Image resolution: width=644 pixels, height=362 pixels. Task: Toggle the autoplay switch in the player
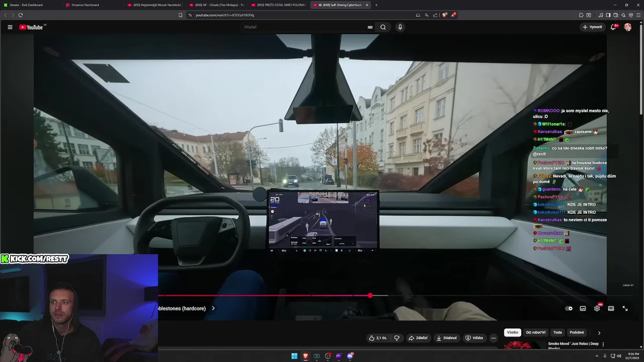(569, 308)
